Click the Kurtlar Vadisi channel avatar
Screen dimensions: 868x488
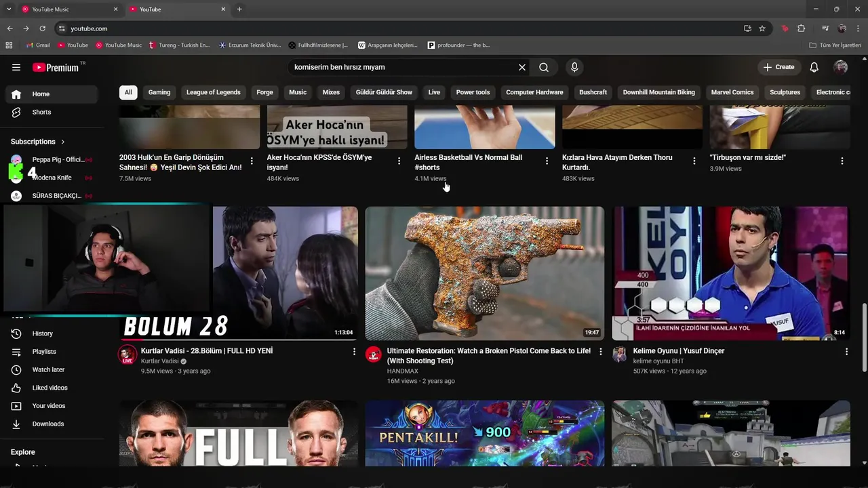click(x=127, y=354)
